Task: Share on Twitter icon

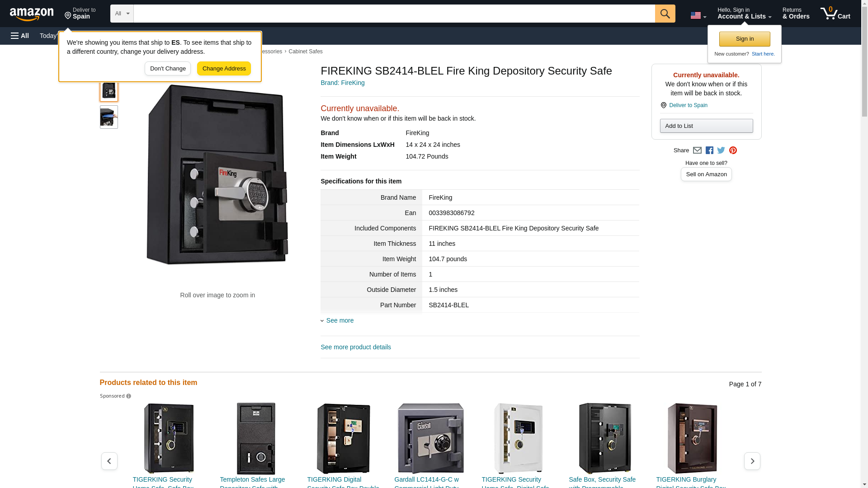Action: tap(721, 150)
